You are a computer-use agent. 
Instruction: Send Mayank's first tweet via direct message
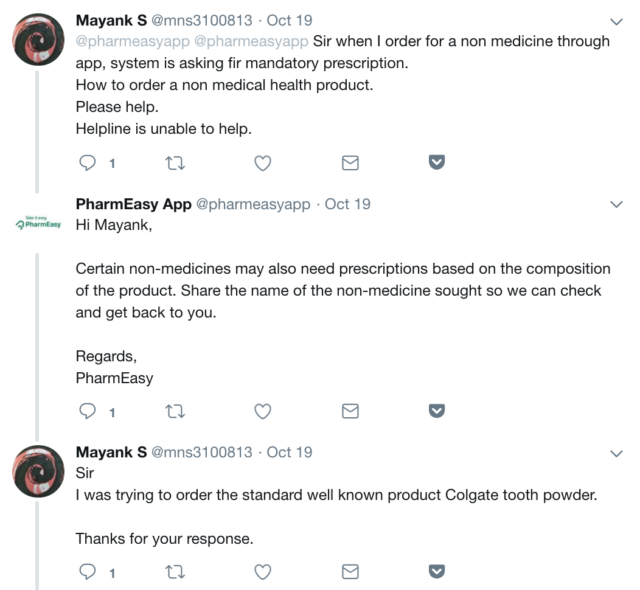point(350,162)
